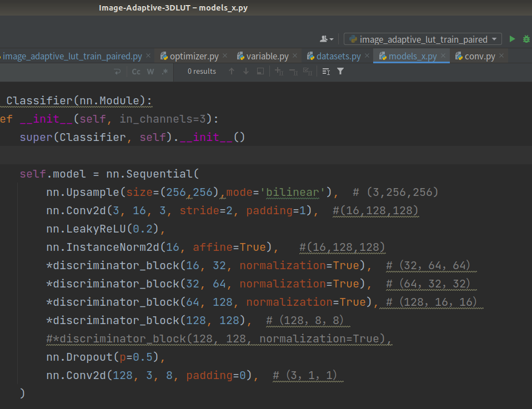
Task: Close the models_x.py tab
Action: coord(443,55)
